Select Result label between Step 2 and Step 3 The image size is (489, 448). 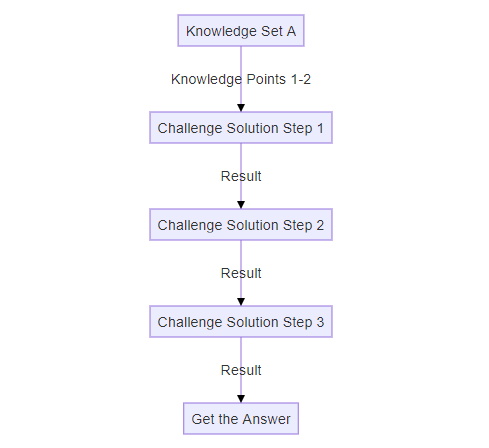click(241, 273)
